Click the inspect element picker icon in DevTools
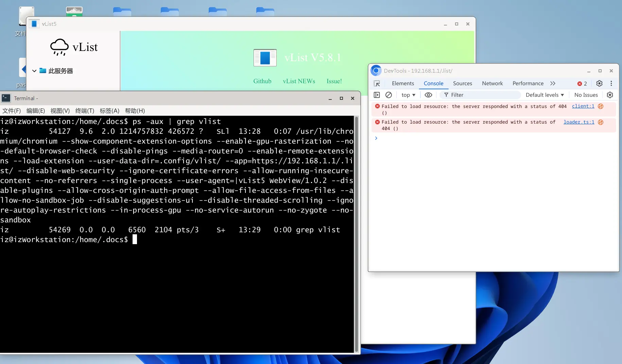Image resolution: width=622 pixels, height=364 pixels. [x=377, y=84]
